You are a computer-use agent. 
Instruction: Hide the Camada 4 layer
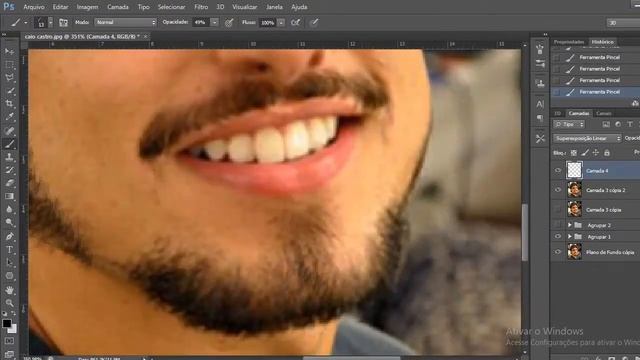(558, 170)
